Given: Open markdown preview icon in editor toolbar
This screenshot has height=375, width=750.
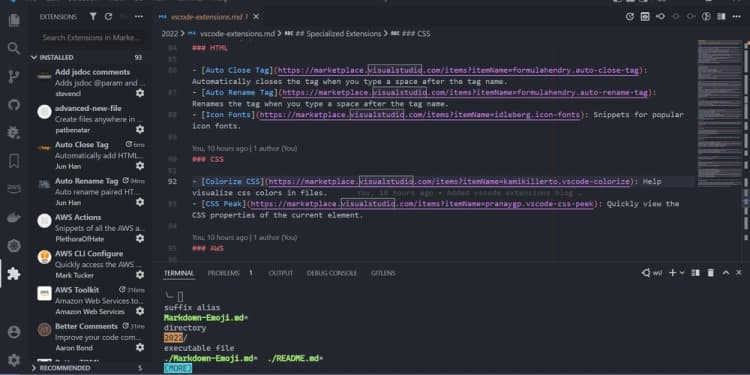Looking at the screenshot, I should [645, 17].
